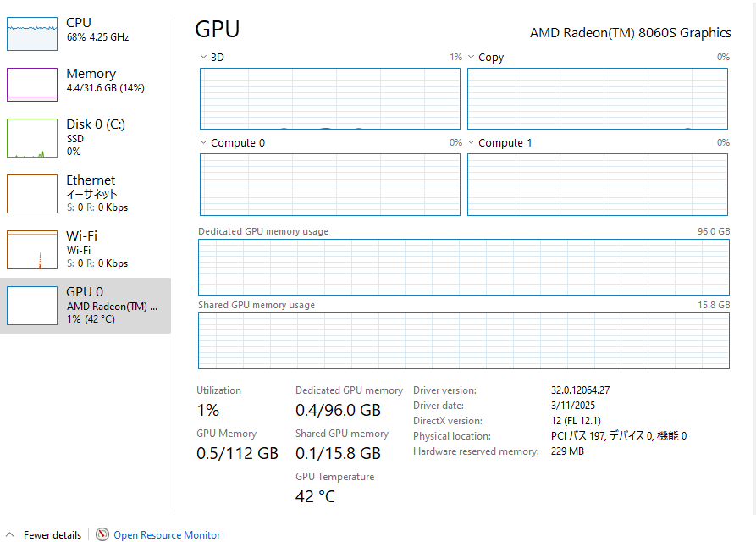The width and height of the screenshot is (756, 542).
Task: Click the Compute 1 utilization graph
Action: pyautogui.click(x=598, y=185)
